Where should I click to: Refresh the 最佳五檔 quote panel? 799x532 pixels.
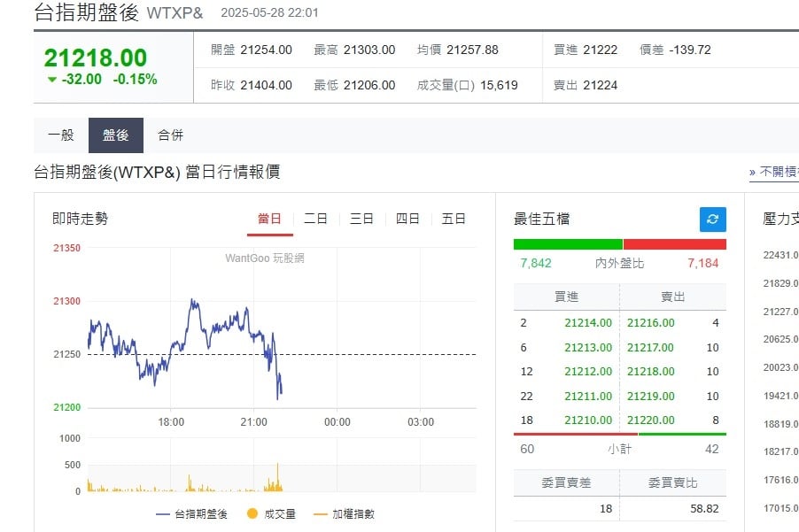(713, 219)
